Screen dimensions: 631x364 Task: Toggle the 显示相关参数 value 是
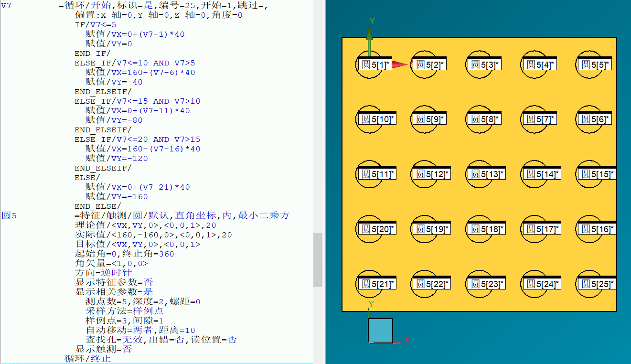(x=148, y=292)
